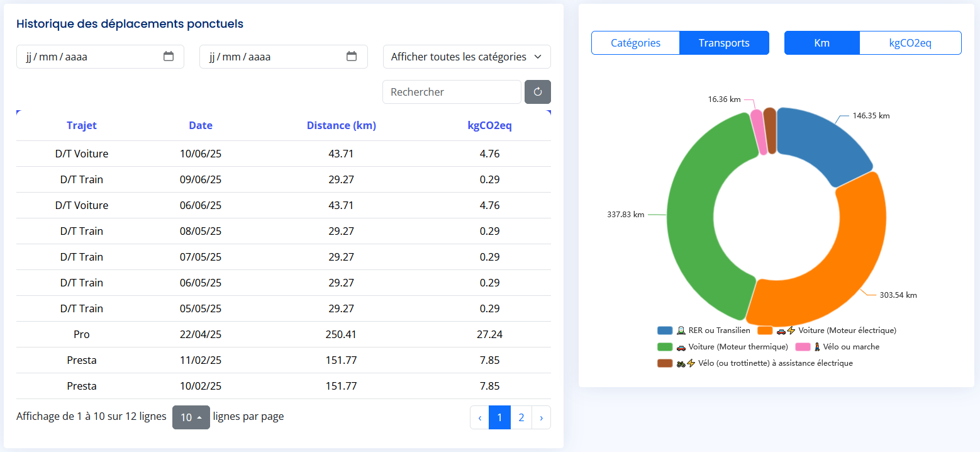Go to page 2 of the table
Screen dimensions: 980x452
pyautogui.click(x=521, y=417)
